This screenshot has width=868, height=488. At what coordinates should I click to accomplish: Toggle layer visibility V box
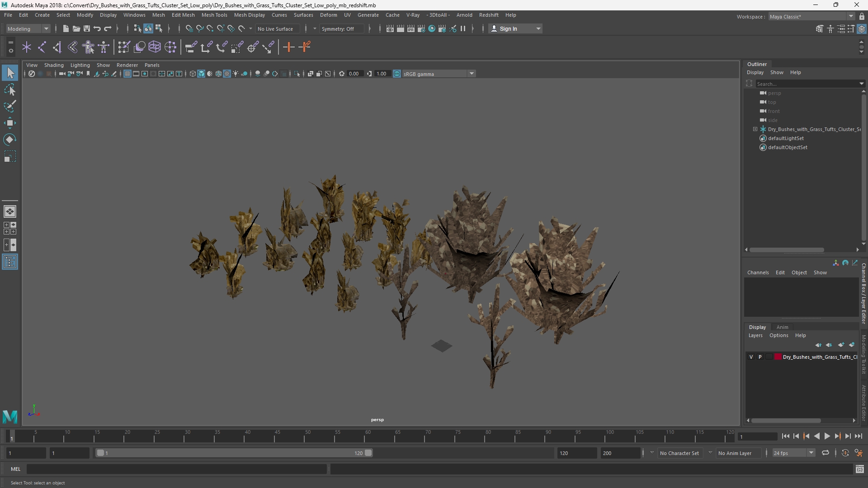coord(751,357)
